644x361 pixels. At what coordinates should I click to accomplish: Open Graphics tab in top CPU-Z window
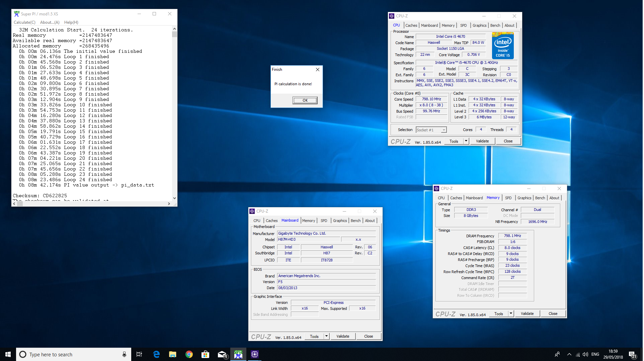[479, 25]
